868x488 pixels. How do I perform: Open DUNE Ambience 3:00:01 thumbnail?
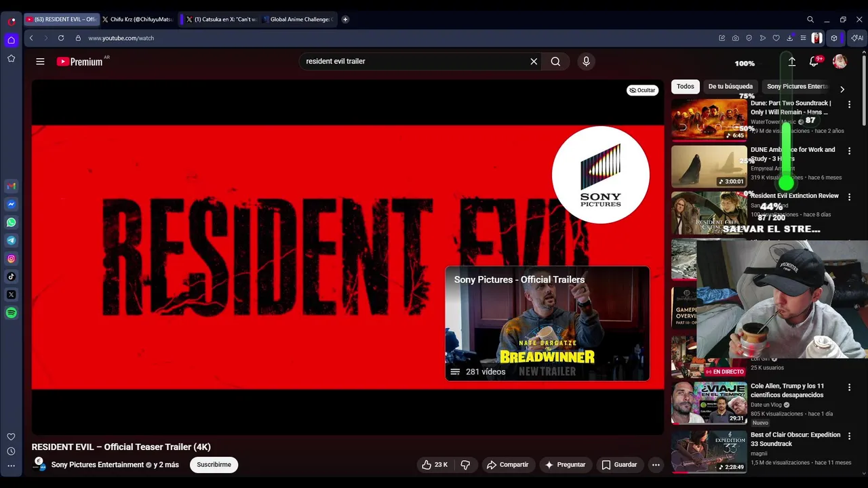[x=709, y=167]
